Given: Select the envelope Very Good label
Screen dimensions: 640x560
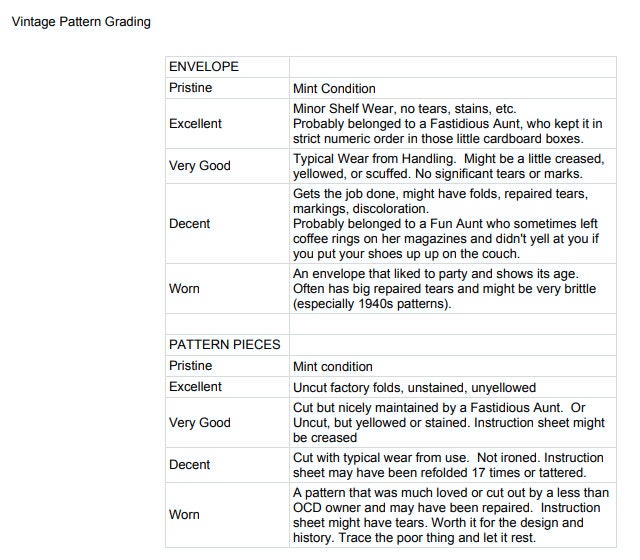Looking at the screenshot, I should click(200, 166).
